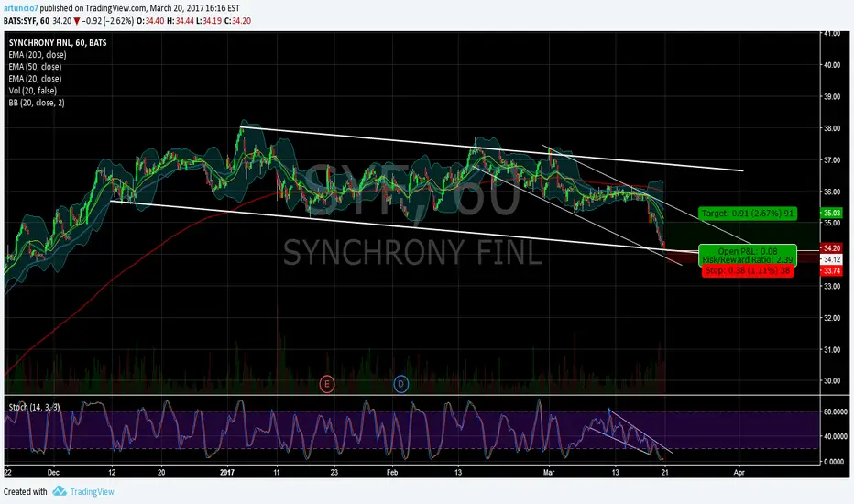Click the Apr date axis label
854x504 pixels.
[x=739, y=473]
